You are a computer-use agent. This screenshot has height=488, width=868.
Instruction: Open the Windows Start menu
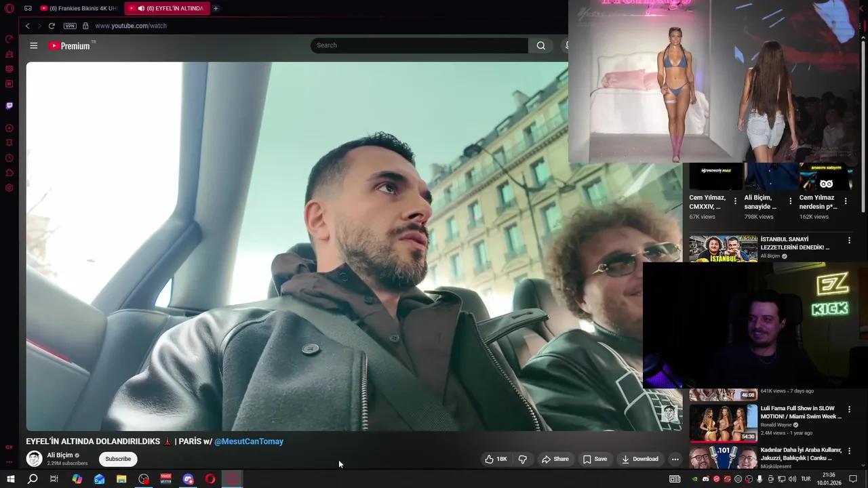point(10,479)
